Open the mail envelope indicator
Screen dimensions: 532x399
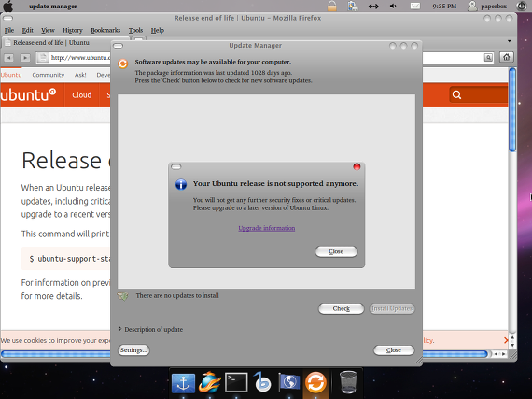pos(414,6)
